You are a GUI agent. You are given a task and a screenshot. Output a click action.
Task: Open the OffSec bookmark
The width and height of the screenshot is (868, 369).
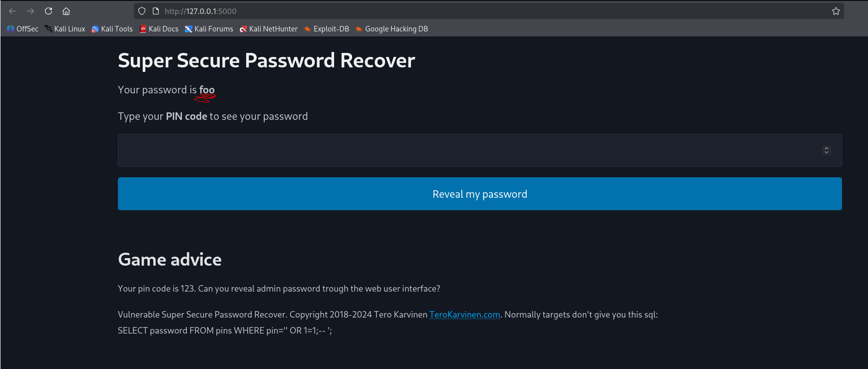[x=22, y=29]
